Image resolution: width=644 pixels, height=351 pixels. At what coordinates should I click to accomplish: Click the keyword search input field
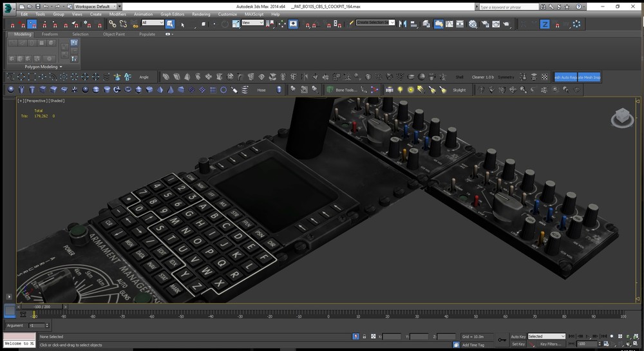point(509,6)
